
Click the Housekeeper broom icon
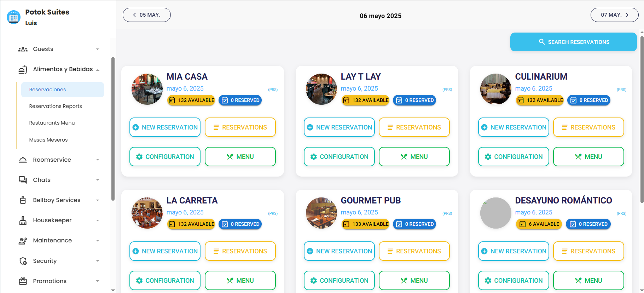point(23,220)
